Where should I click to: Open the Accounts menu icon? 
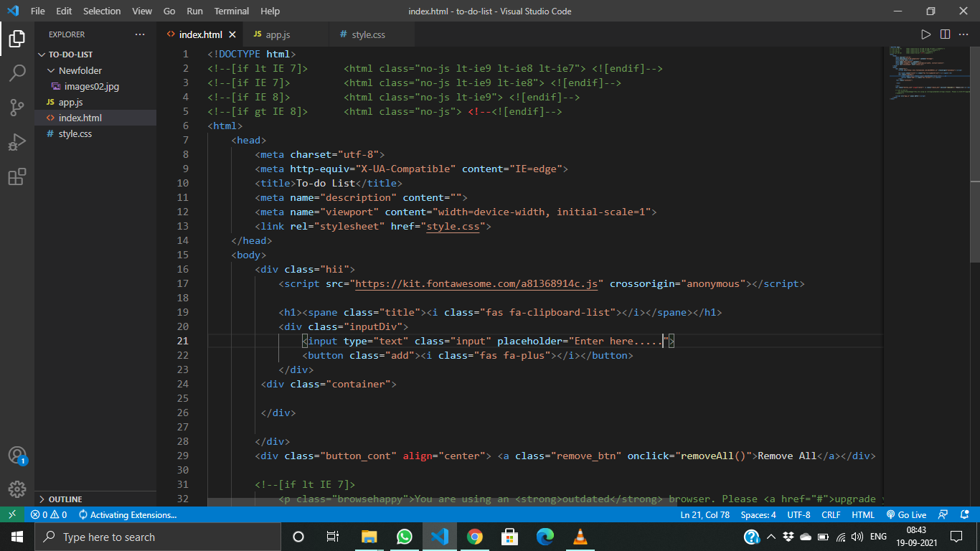17,455
